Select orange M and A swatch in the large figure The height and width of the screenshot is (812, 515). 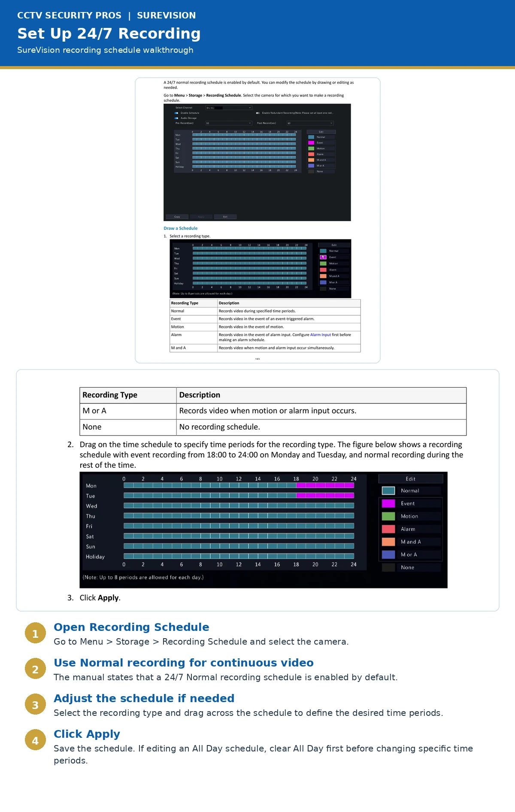pyautogui.click(x=388, y=542)
